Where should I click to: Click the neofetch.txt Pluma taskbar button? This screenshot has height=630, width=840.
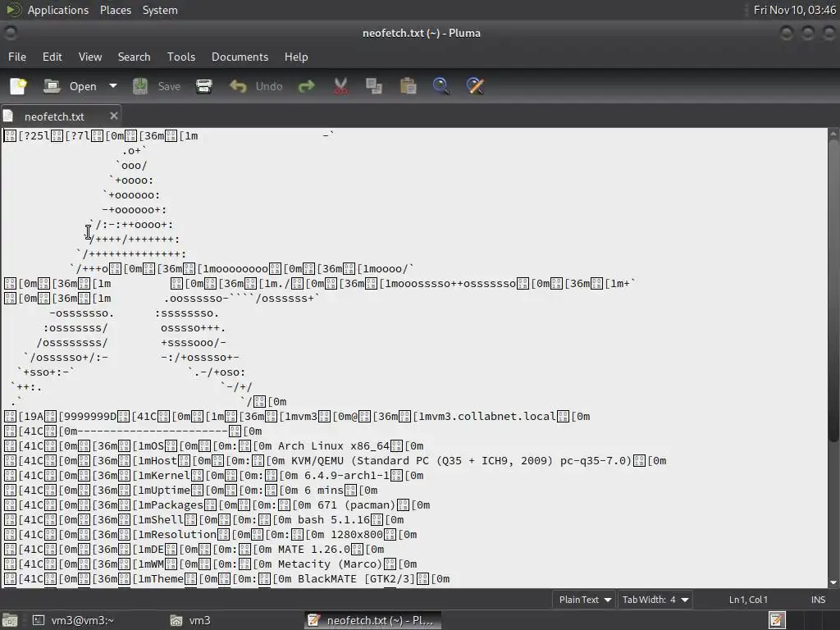372,620
